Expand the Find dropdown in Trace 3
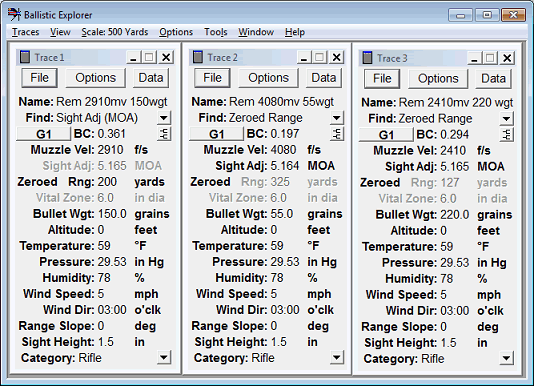This screenshot has height=386, width=534. click(x=507, y=119)
